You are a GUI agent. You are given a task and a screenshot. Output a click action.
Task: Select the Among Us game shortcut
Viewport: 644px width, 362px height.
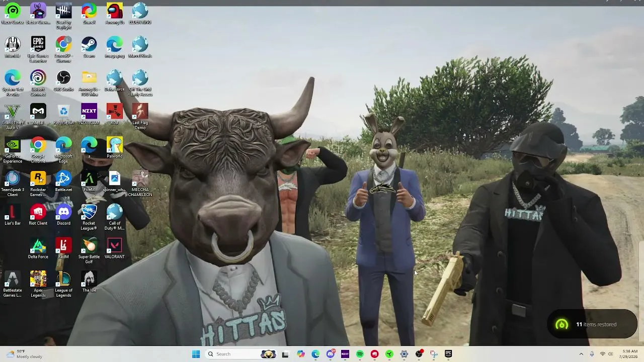pyautogui.click(x=115, y=14)
